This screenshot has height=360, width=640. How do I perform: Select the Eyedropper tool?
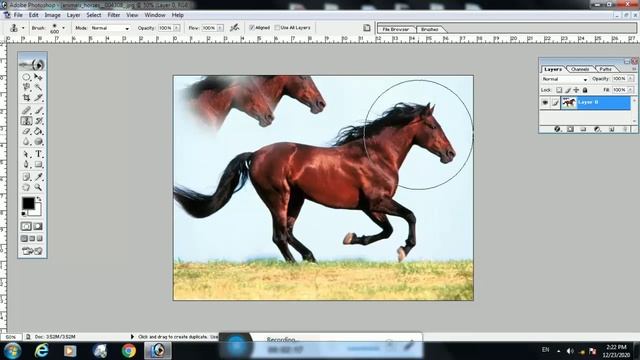click(x=38, y=177)
